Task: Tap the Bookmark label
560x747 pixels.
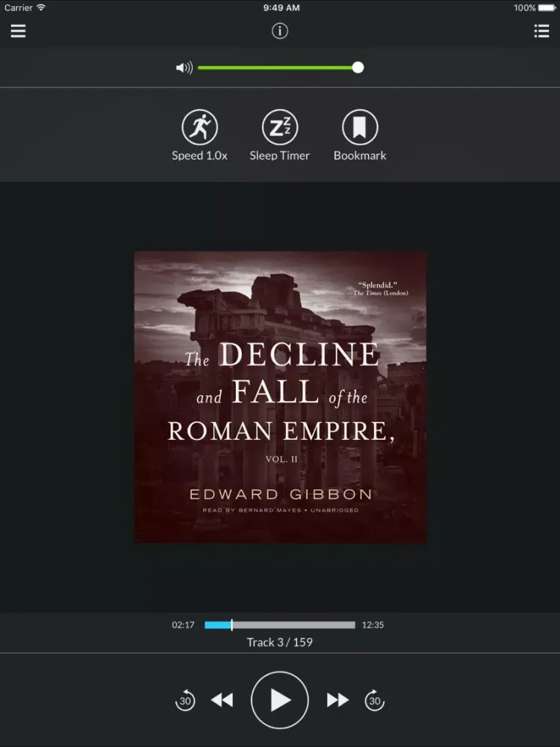Action: [360, 156]
